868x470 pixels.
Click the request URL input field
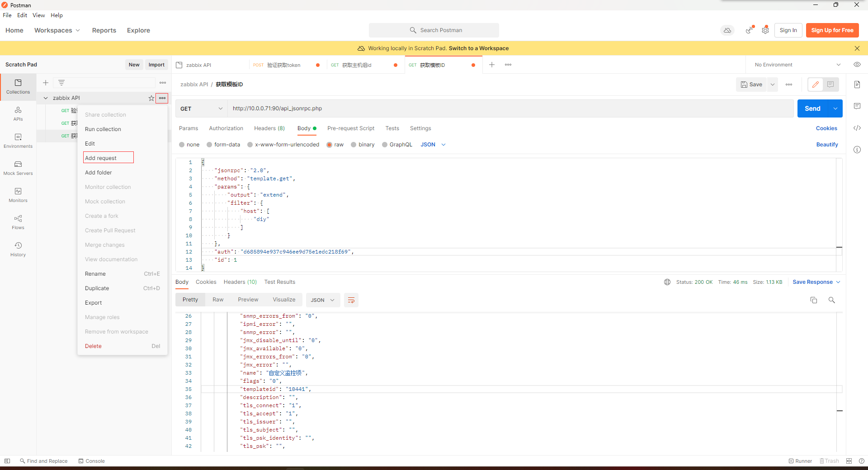511,108
